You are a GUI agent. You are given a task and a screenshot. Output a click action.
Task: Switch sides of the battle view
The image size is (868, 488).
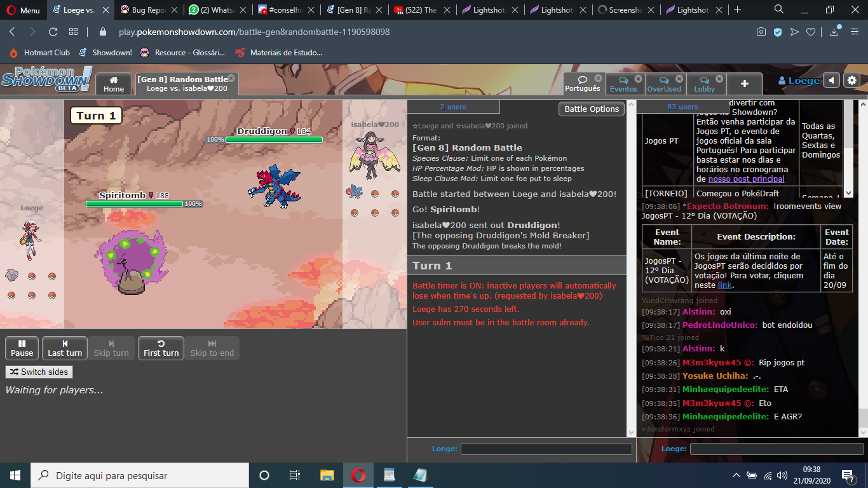(39, 372)
